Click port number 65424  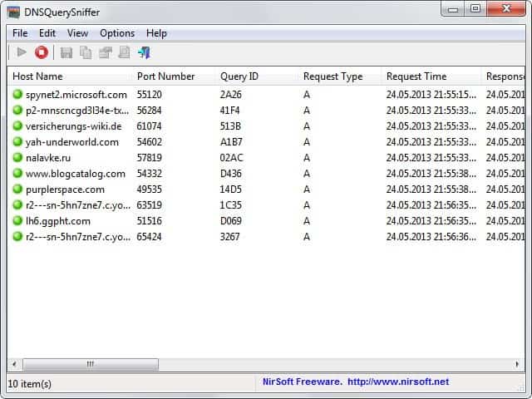point(150,237)
